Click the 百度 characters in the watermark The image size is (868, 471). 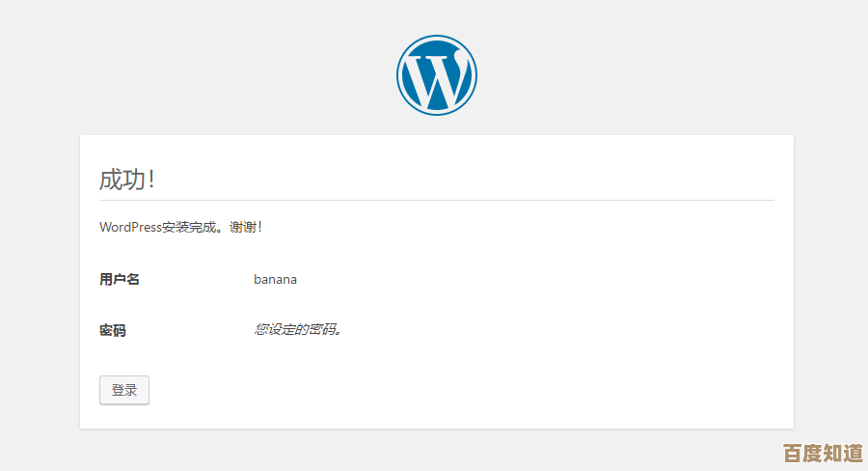[803, 453]
